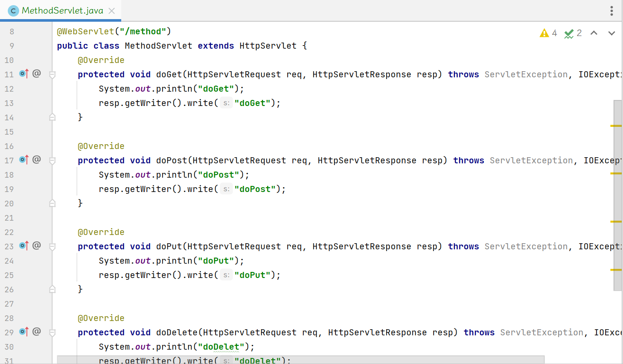Click the doPost method name on line 17
The width and height of the screenshot is (623, 364).
click(172, 160)
